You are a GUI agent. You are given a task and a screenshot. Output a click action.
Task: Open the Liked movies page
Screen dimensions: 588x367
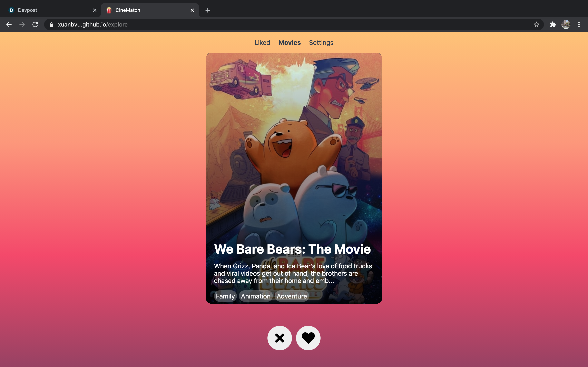[x=262, y=43]
